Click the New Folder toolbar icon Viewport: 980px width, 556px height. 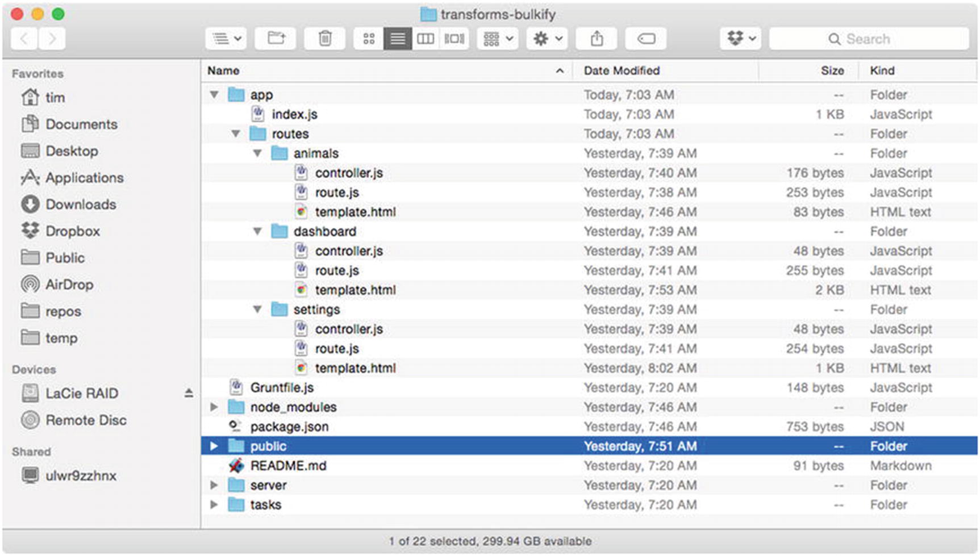pos(276,39)
